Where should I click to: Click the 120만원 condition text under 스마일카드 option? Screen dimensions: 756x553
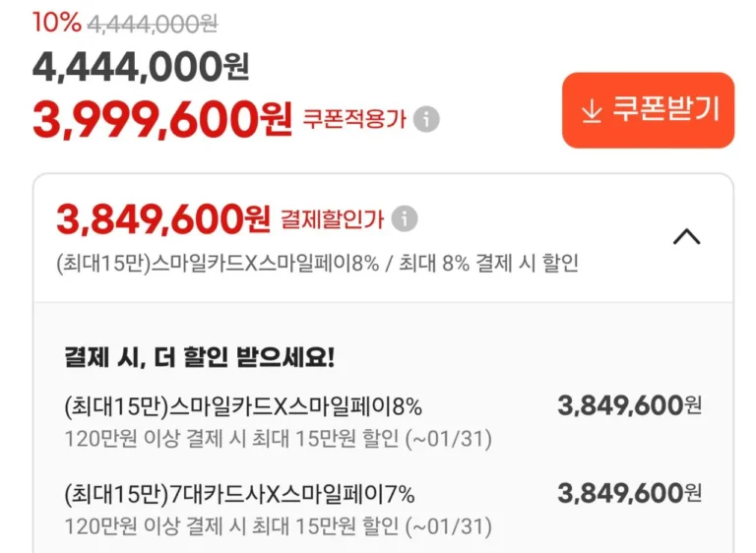click(x=278, y=438)
